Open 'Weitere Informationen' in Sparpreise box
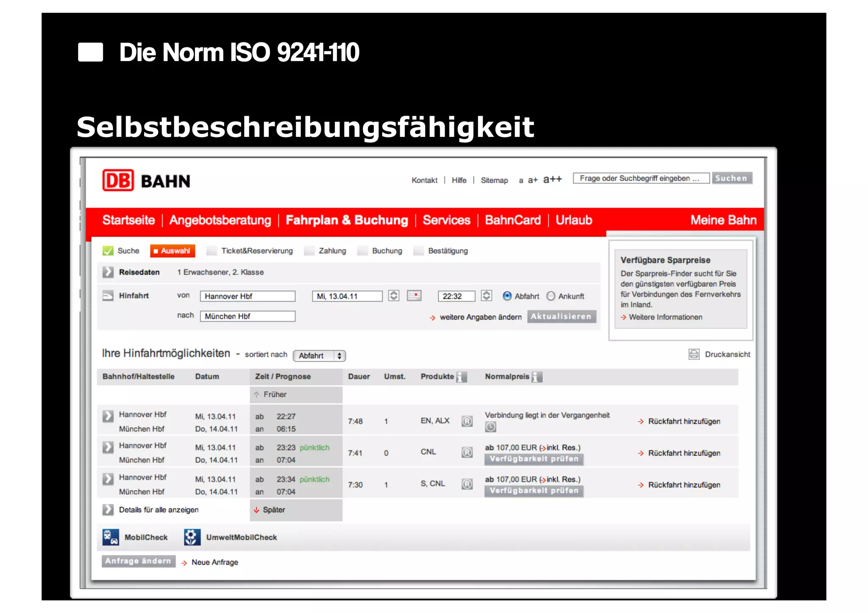Screen dimensions: 868x613 coord(665,317)
